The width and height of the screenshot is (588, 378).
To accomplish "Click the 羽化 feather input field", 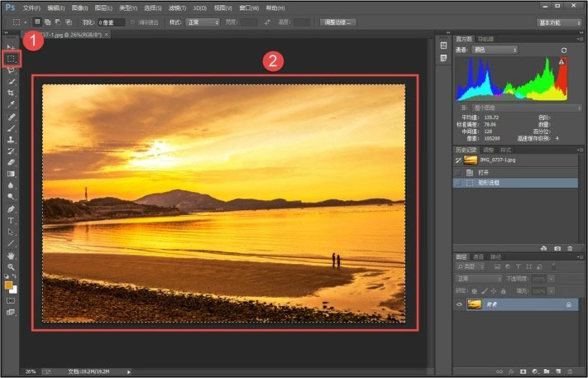I will [x=111, y=22].
